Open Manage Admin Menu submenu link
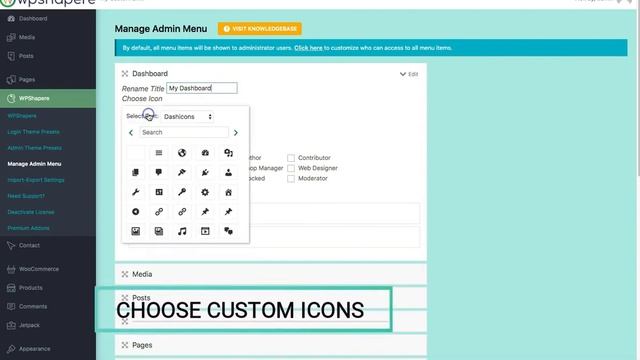Image resolution: width=640 pixels, height=360 pixels. click(34, 164)
